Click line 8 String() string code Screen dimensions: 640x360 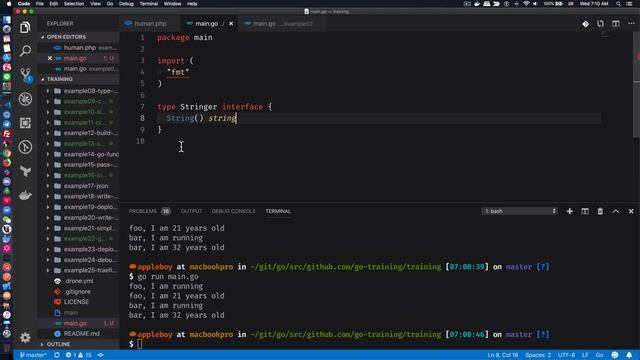click(x=201, y=118)
